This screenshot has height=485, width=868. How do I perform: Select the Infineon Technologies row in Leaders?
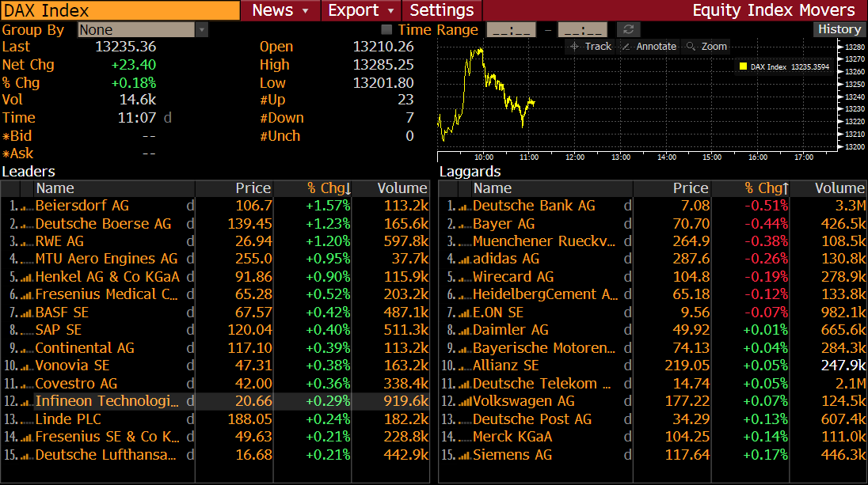coord(107,401)
